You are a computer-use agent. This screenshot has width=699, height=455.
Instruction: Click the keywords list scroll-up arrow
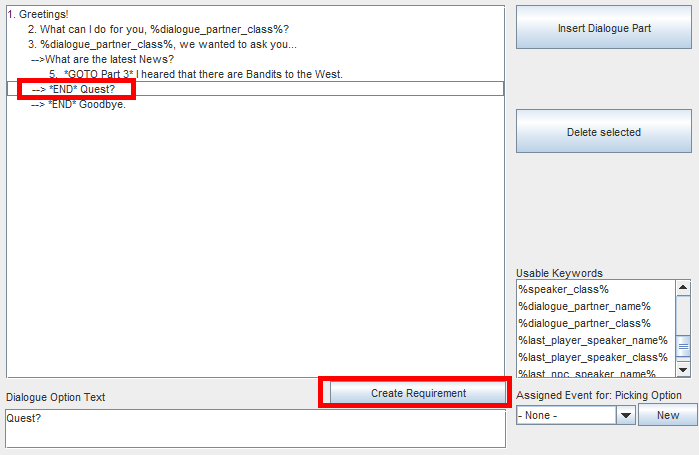(x=682, y=288)
